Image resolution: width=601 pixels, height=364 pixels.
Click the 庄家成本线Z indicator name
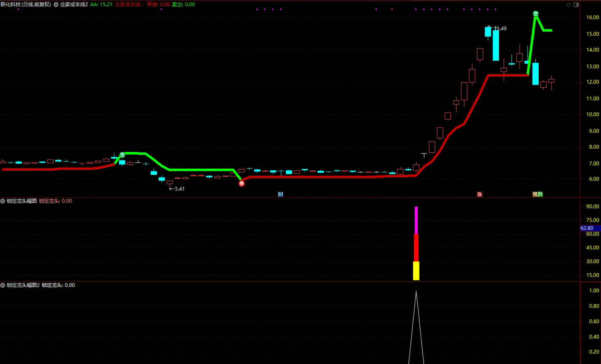click(74, 5)
